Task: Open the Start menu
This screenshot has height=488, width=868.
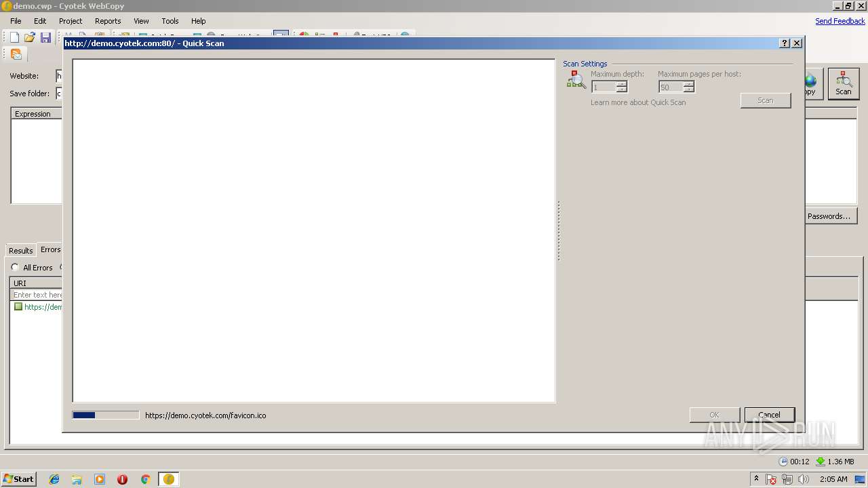Action: coord(18,479)
